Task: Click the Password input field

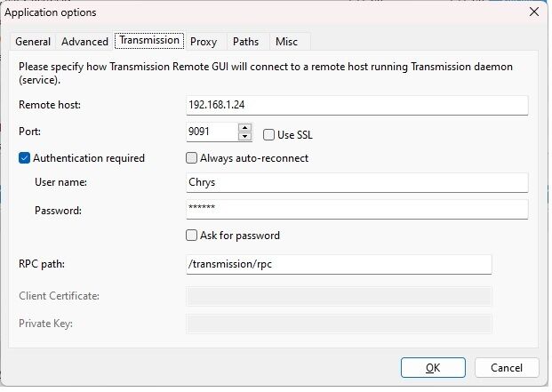Action: (358, 210)
